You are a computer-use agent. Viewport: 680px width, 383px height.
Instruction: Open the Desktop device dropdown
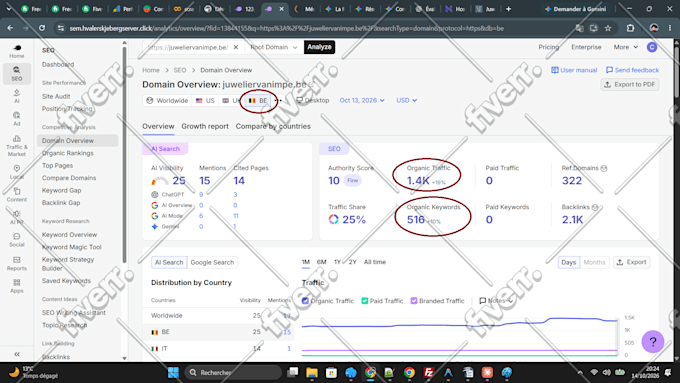[x=313, y=100]
